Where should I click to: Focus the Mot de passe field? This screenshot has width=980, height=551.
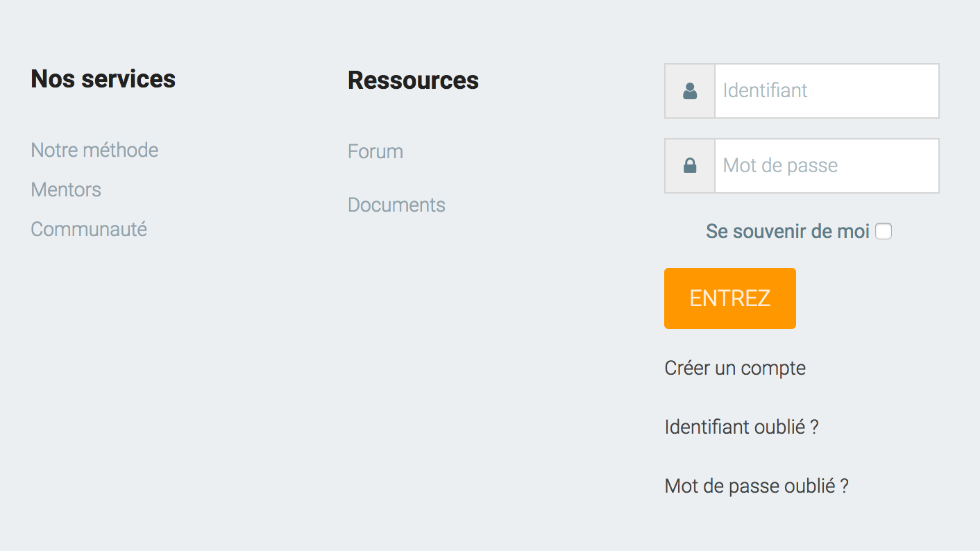(x=826, y=166)
